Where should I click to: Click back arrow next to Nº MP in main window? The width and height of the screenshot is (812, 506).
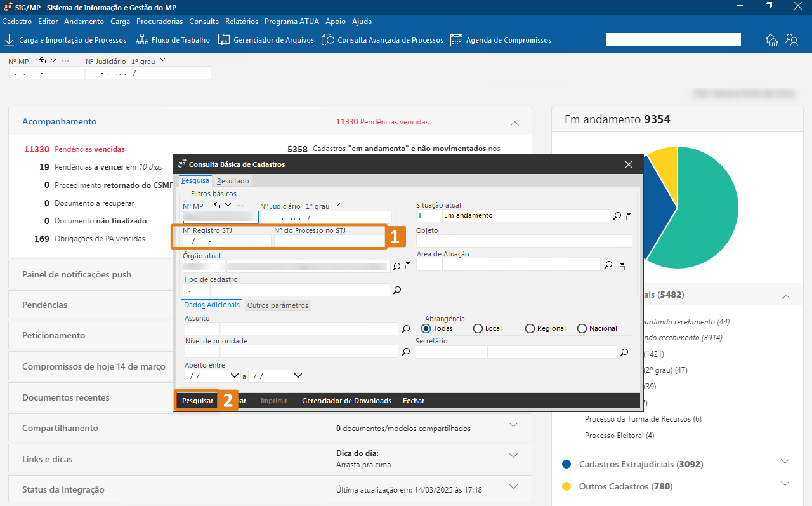(43, 60)
